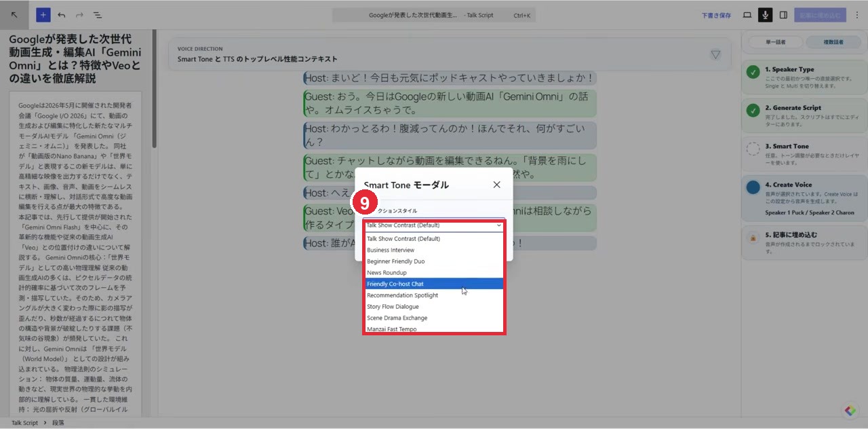Open step 4. Create Voice card
Image resolution: width=868 pixels, height=429 pixels.
[804, 198]
